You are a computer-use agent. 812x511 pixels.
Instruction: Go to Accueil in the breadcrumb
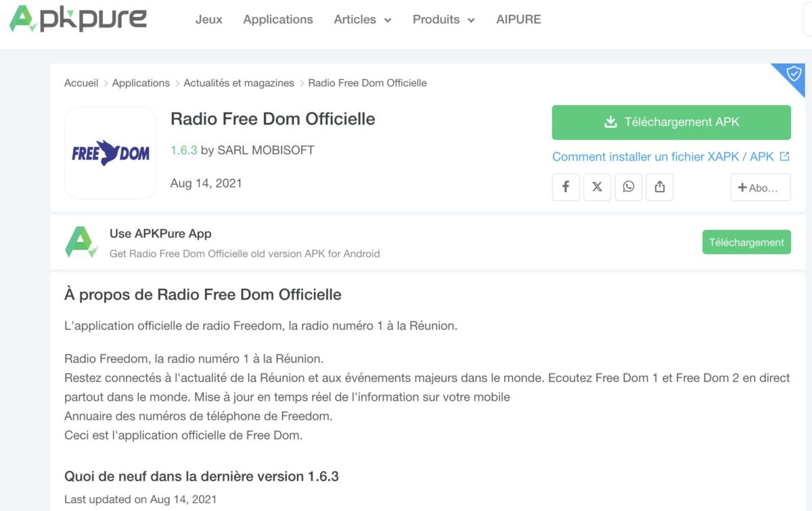point(81,83)
